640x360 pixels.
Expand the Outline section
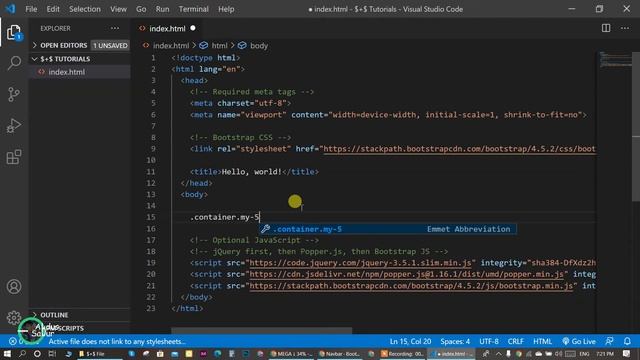tap(34, 315)
